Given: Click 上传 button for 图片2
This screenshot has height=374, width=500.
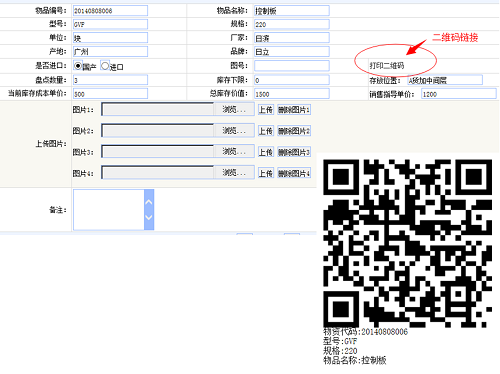Looking at the screenshot, I should point(266,131).
